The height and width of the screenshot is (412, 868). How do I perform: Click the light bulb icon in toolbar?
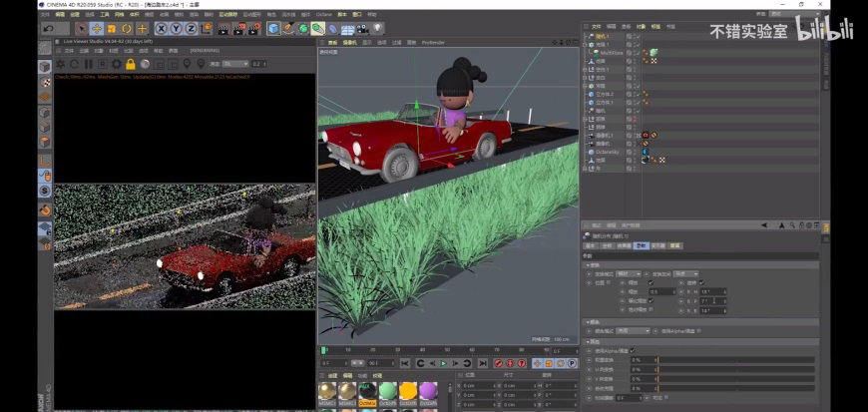[x=378, y=28]
